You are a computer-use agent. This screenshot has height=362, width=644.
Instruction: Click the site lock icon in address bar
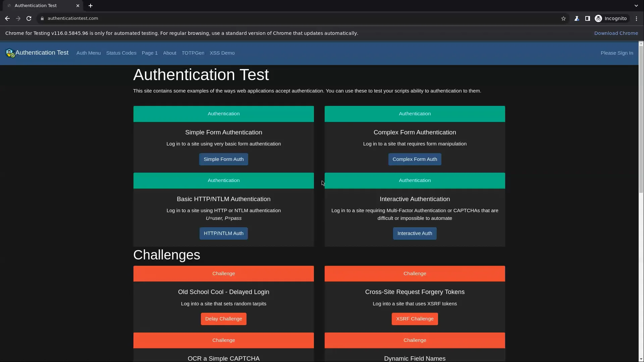point(42,18)
